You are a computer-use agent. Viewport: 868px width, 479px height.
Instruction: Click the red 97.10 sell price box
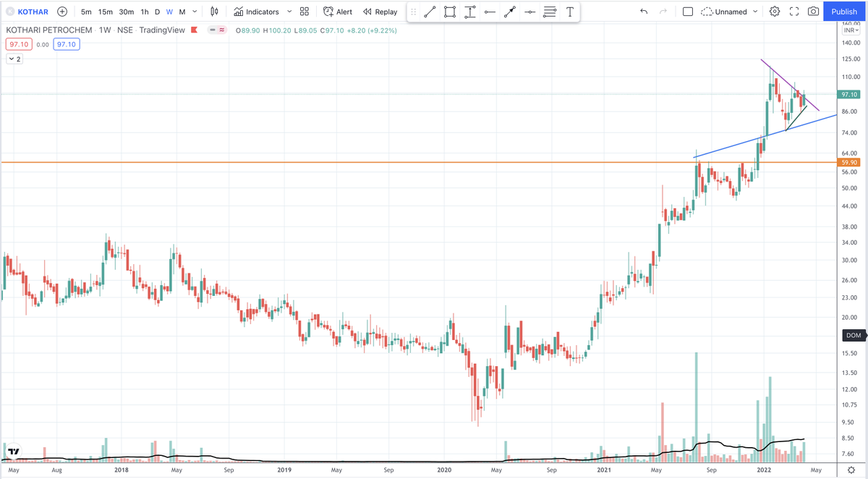tap(18, 44)
